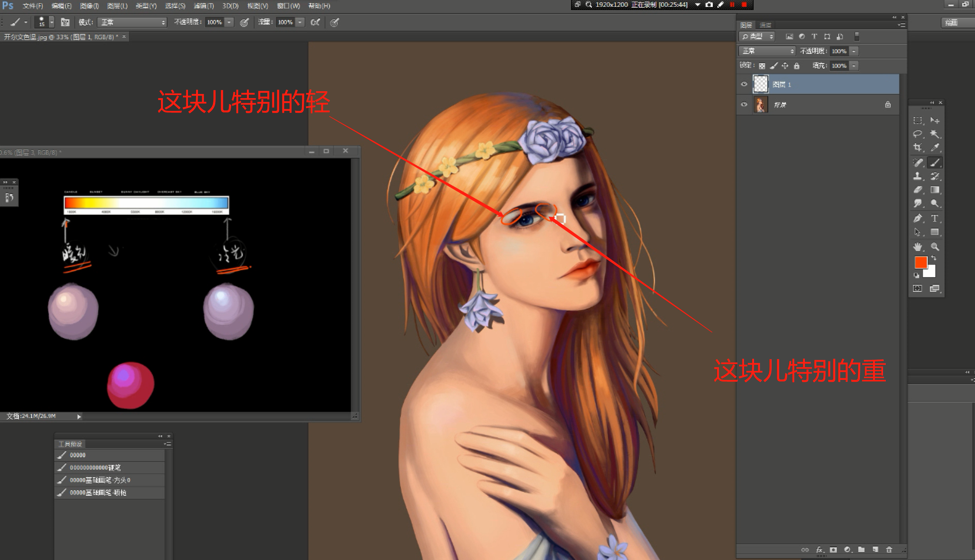The image size is (975, 560).
Task: Open the brush 模式 mode dropdown
Action: [132, 22]
